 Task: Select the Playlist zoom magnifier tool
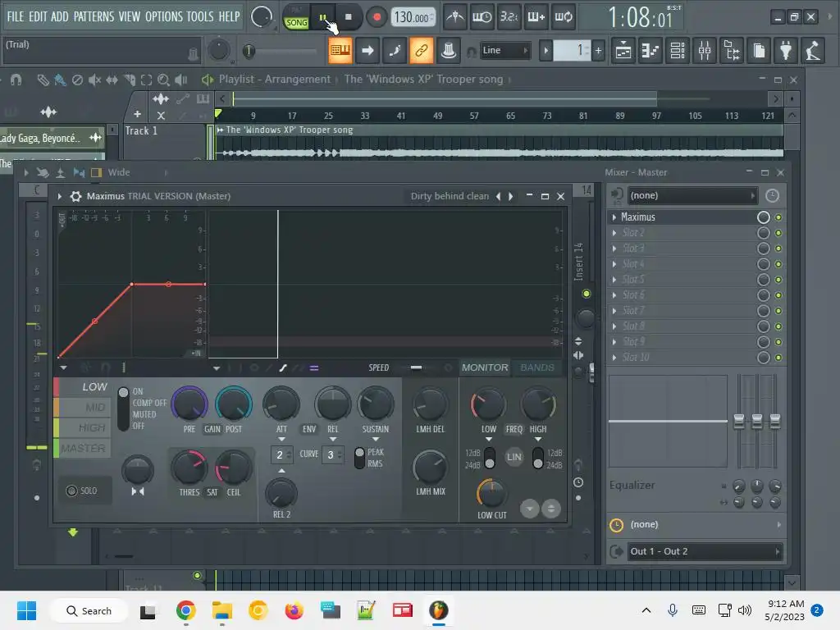(163, 80)
